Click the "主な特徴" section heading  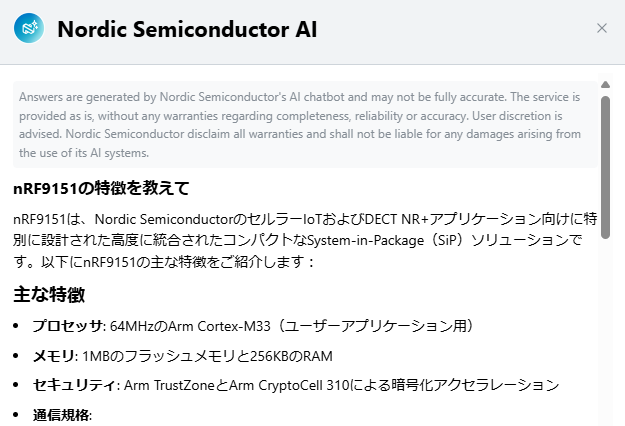(49, 295)
